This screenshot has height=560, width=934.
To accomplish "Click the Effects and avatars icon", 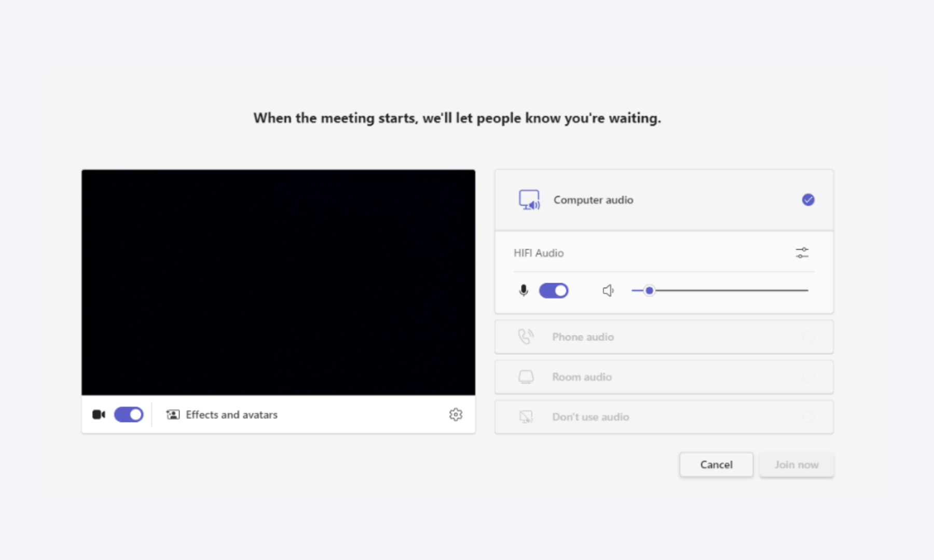I will [x=173, y=415].
